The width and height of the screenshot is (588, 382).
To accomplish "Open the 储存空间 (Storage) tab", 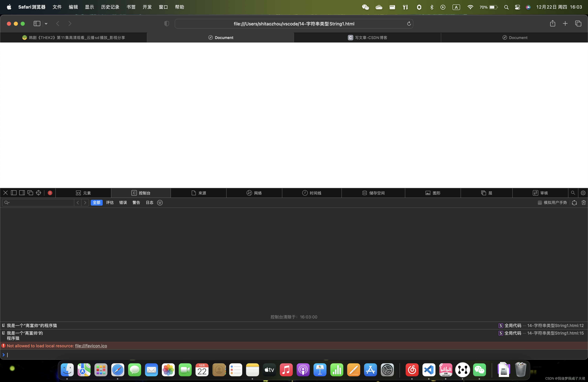I will pyautogui.click(x=373, y=193).
